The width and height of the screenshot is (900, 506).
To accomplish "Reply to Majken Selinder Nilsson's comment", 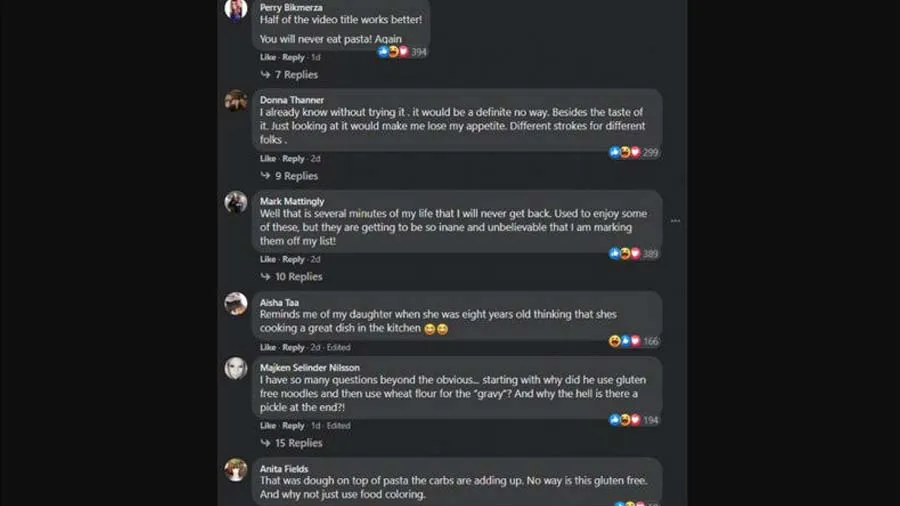I will (x=293, y=426).
